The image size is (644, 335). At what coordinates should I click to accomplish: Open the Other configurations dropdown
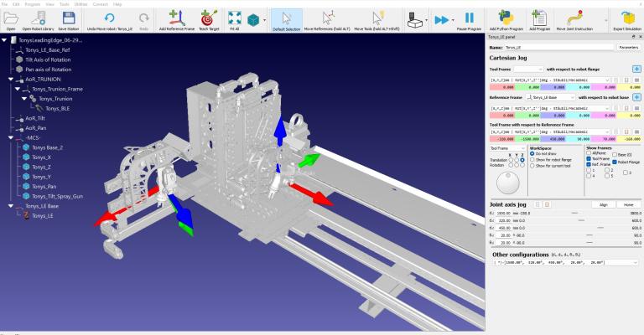pos(565,262)
